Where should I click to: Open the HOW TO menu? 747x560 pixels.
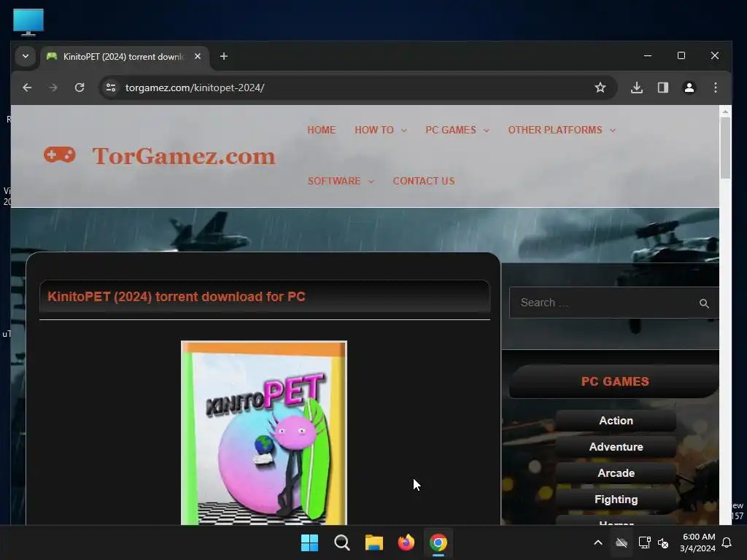tap(374, 130)
